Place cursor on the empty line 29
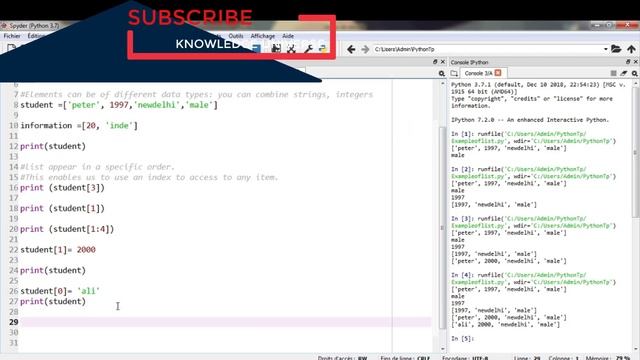 (x=226, y=322)
